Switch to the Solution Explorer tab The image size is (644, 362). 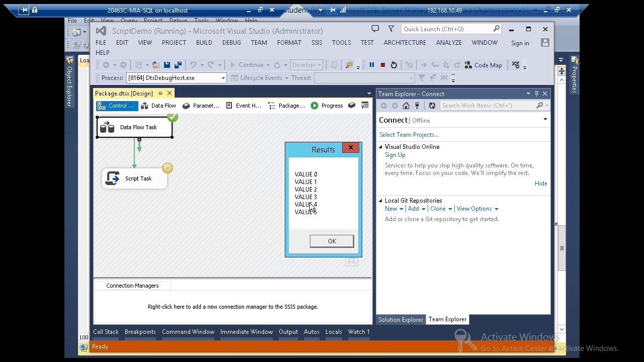coord(401,319)
